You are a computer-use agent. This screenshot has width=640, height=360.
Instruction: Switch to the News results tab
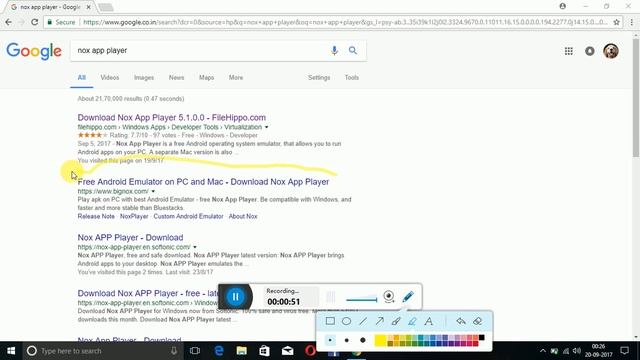(x=176, y=78)
